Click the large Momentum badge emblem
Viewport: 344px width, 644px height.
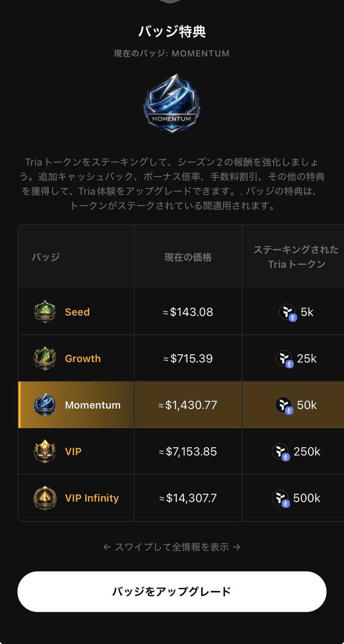pos(172,103)
